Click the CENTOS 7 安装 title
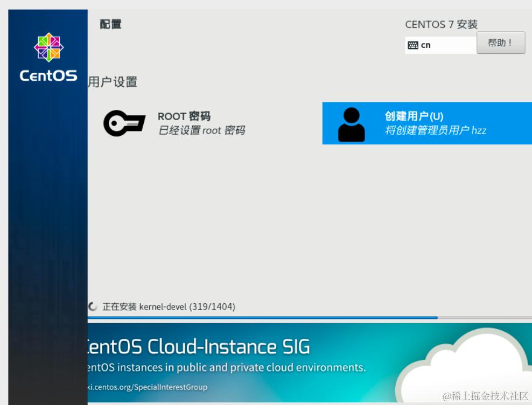 point(441,24)
